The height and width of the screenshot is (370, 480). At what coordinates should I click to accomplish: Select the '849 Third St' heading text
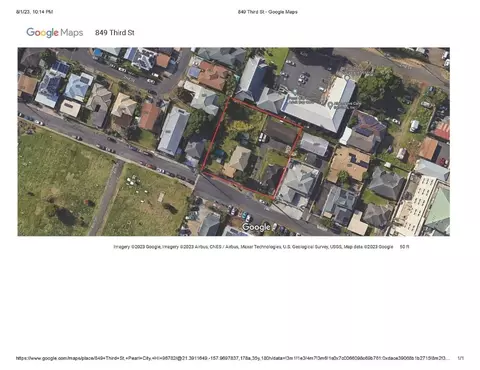[115, 33]
